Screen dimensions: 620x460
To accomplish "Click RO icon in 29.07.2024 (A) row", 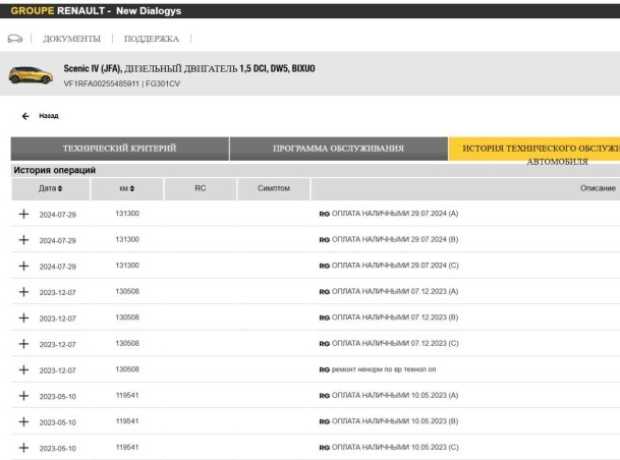I will (x=324, y=214).
